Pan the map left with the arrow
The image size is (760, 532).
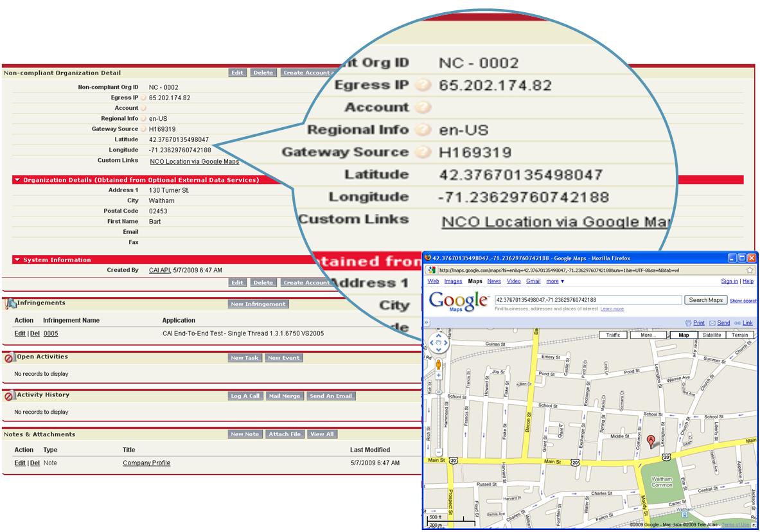coord(432,343)
